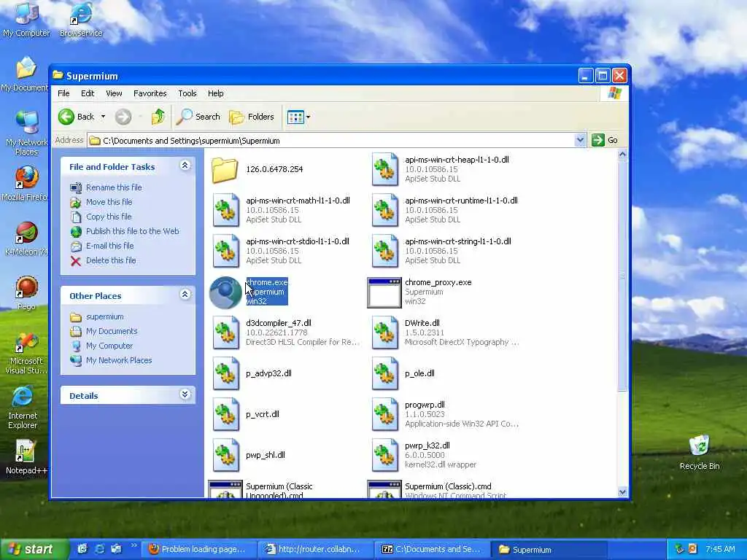747x560 pixels.
Task: Switch to 7-Zip C:\Documents taskbar window
Action: click(x=433, y=549)
